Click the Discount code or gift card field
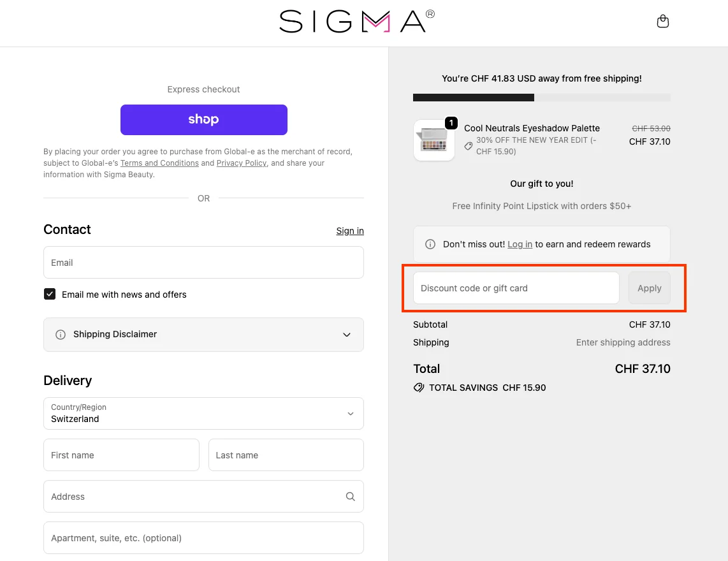The image size is (728, 561). point(516,288)
